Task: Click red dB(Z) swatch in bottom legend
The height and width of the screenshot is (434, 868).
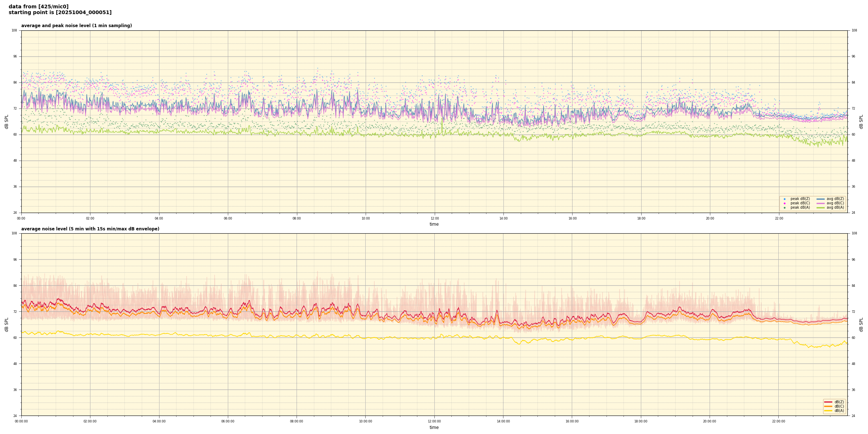Action: [x=828, y=402]
